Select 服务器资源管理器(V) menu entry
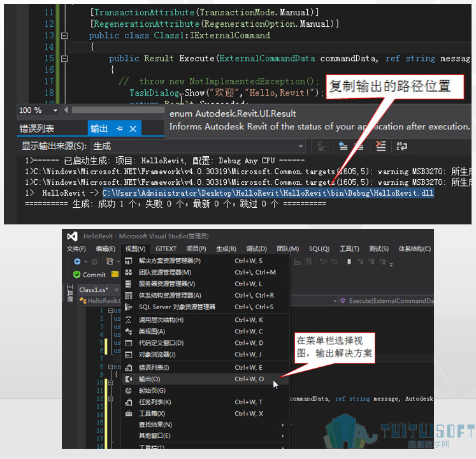476x459 pixels. point(205,284)
